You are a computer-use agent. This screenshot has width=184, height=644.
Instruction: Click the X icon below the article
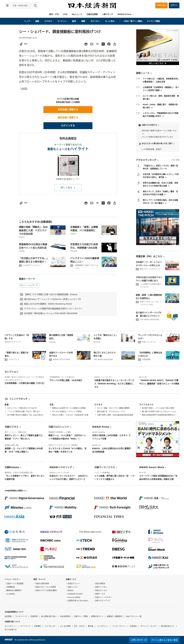103,203
